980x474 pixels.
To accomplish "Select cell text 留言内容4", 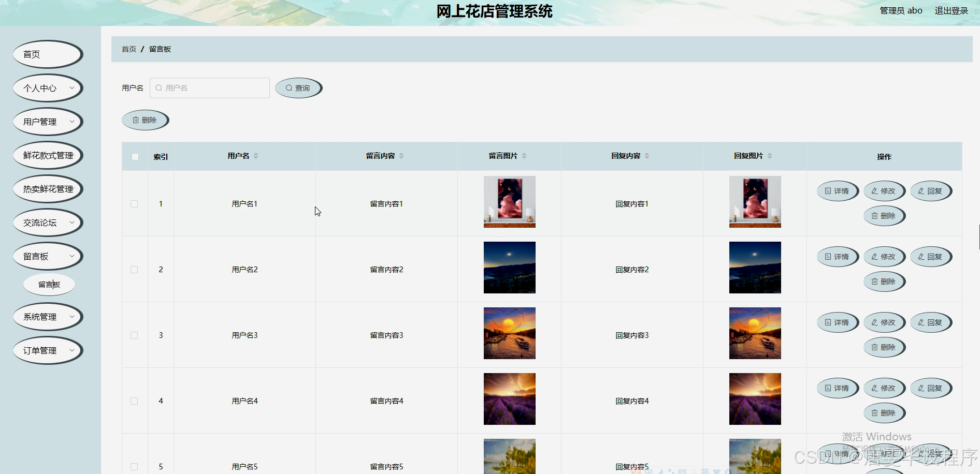I will pyautogui.click(x=386, y=401).
